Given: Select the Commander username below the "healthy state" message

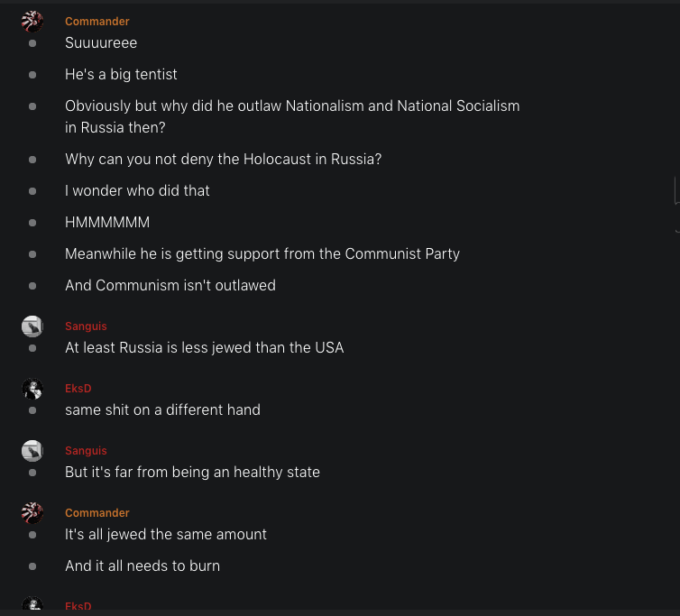Looking at the screenshot, I should (97, 513).
